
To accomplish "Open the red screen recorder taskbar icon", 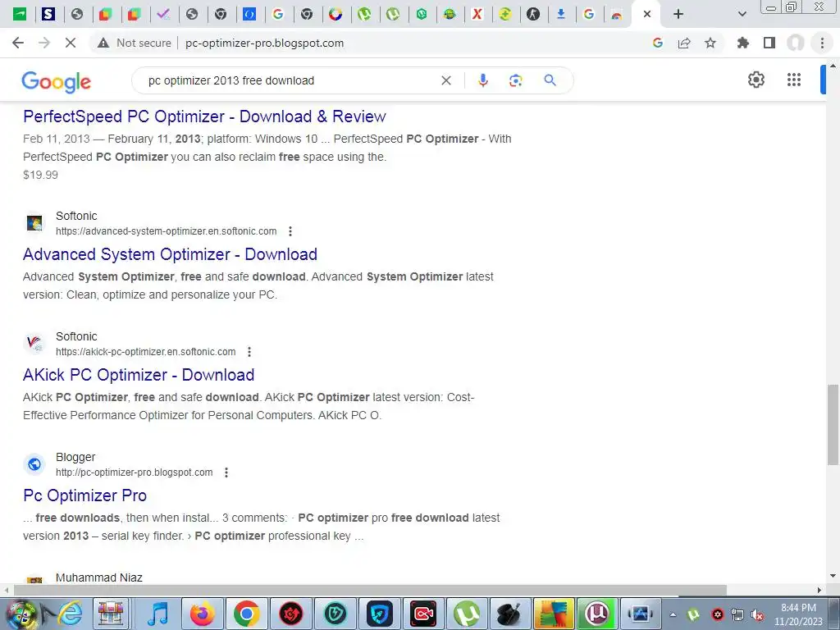I will [x=423, y=614].
